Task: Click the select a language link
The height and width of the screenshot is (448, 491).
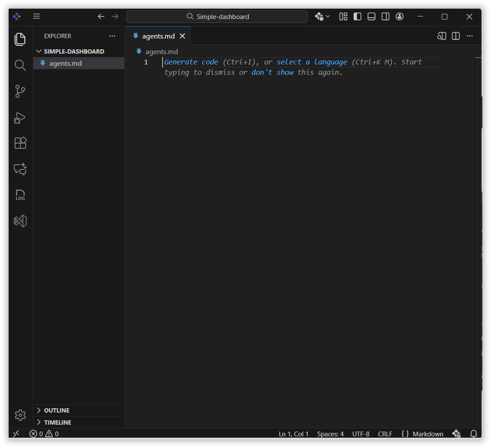Action: [x=312, y=62]
